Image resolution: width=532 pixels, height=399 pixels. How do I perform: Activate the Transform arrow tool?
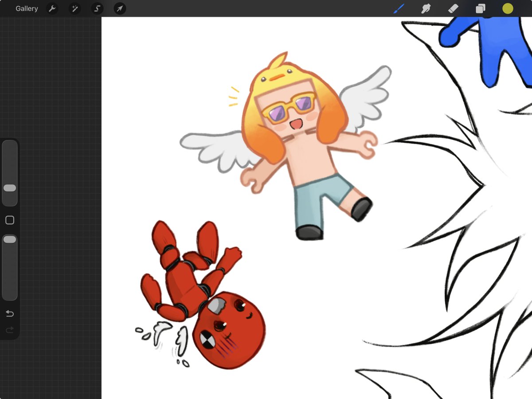[x=120, y=8]
